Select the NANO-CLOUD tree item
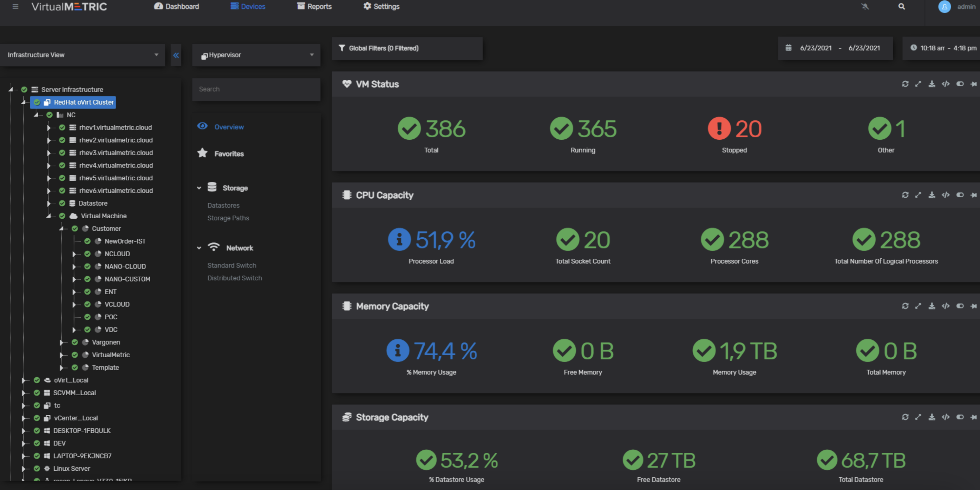The image size is (980, 490). 125,266
